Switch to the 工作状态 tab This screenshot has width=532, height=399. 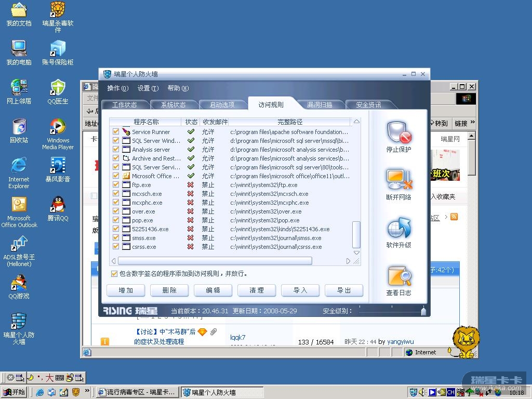pos(125,105)
